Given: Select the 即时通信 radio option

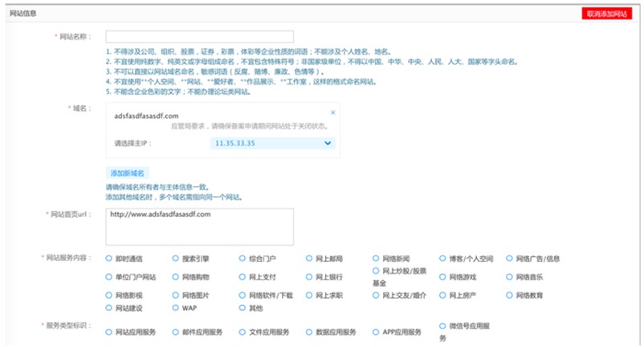Looking at the screenshot, I should [109, 259].
